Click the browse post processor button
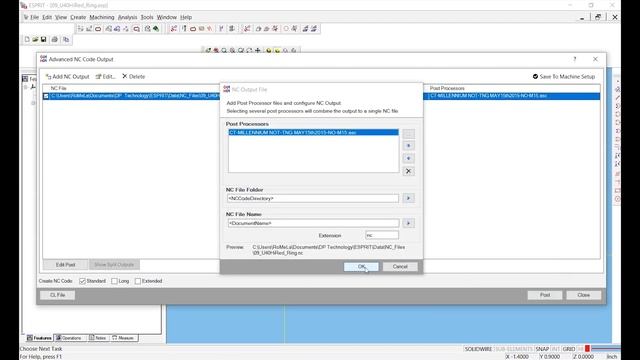Viewport: 640px width, 360px height. [408, 133]
